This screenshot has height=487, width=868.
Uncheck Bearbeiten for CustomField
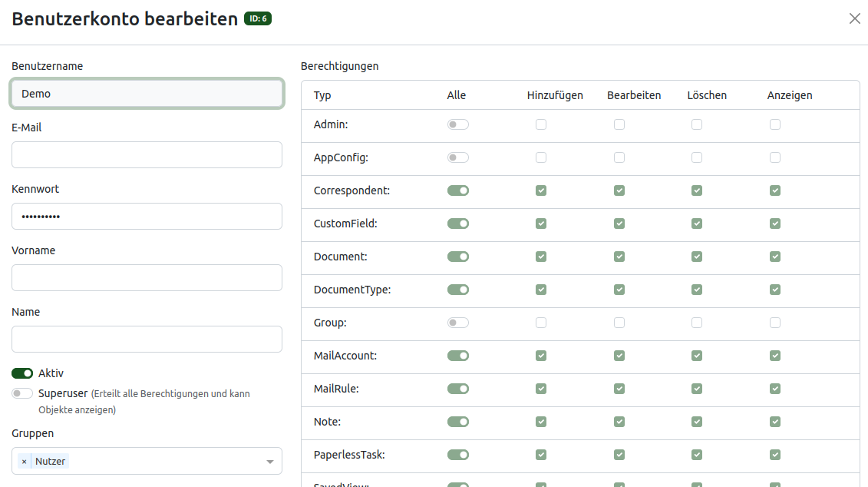(x=619, y=223)
